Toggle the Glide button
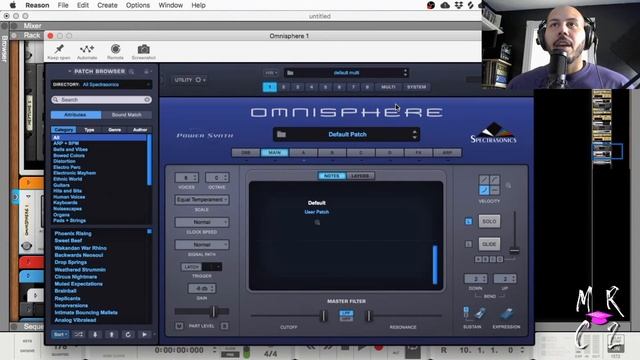Image resolution: width=640 pixels, height=360 pixels. tap(489, 244)
